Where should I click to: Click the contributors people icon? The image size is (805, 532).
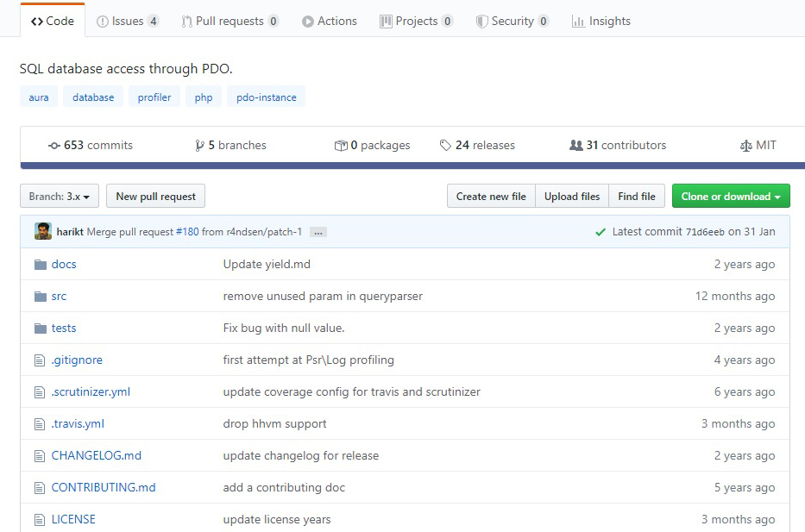pos(577,145)
